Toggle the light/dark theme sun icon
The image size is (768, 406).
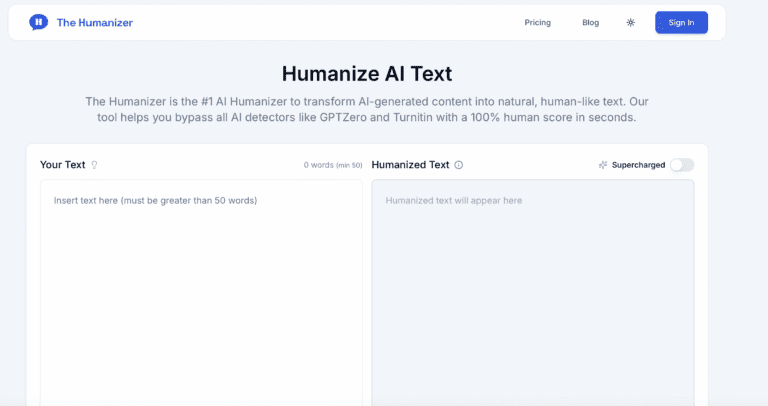[x=630, y=23]
